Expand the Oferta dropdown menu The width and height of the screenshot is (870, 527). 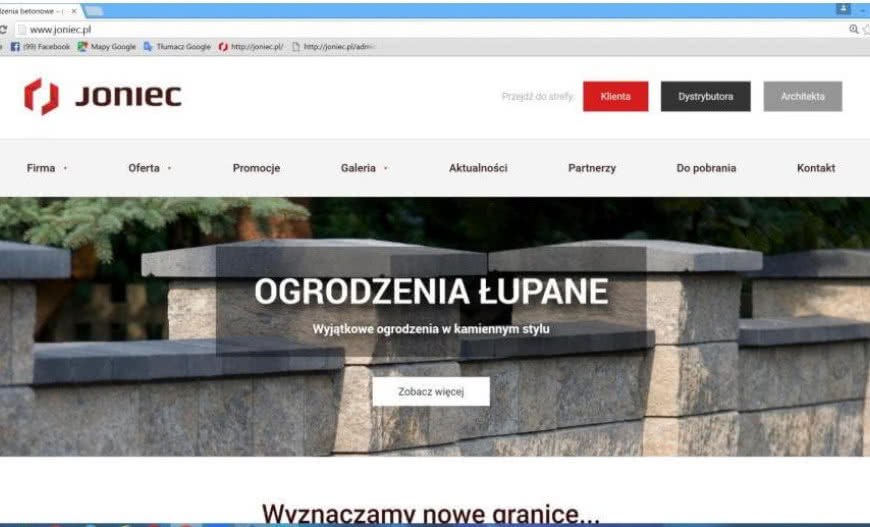pos(149,168)
